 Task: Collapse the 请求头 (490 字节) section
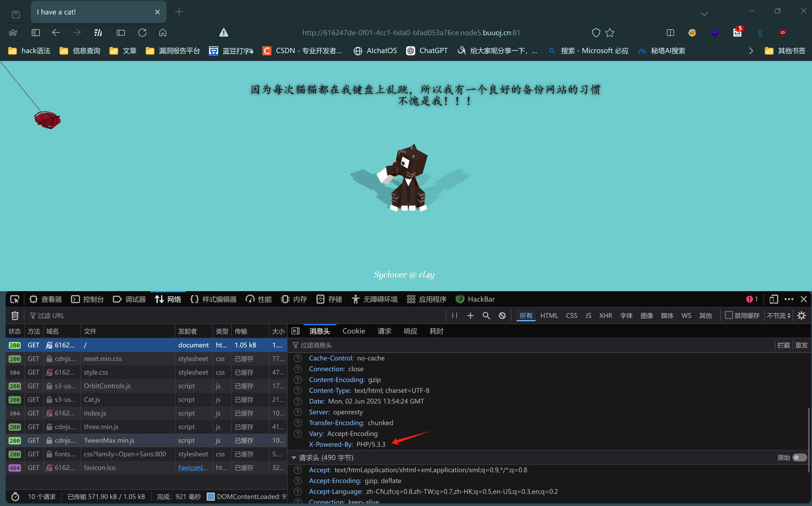(294, 457)
